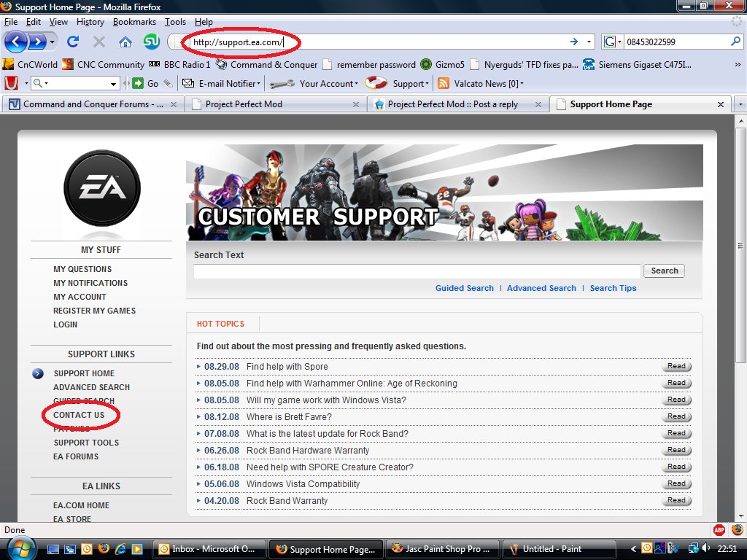Viewport: 747px width, 560px height.
Task: Click Read for Find help with Spore
Action: [676, 366]
